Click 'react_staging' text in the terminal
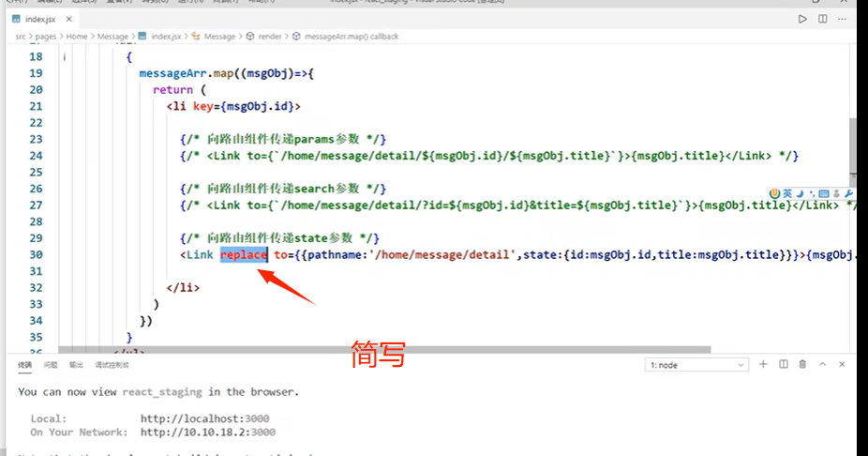Viewport: 868px width, 456px height. point(162,392)
